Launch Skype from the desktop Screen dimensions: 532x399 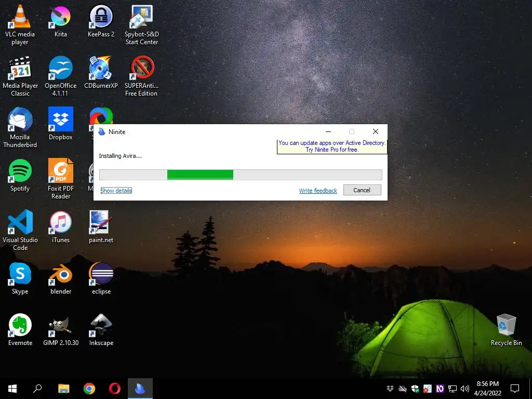point(20,278)
